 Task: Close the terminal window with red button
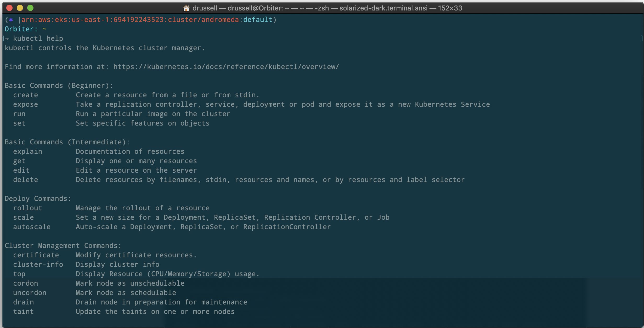pyautogui.click(x=9, y=8)
